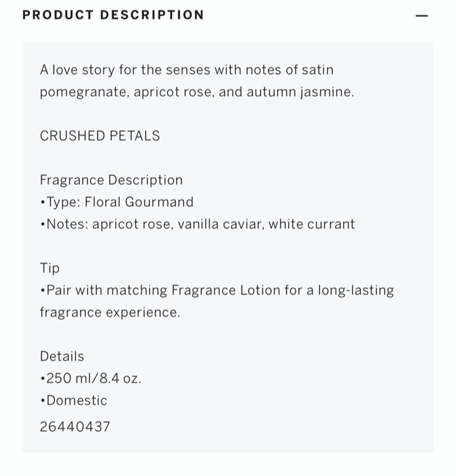The height and width of the screenshot is (476, 456).
Task: Click the words 'fragrance experience.'
Action: click(x=110, y=312)
